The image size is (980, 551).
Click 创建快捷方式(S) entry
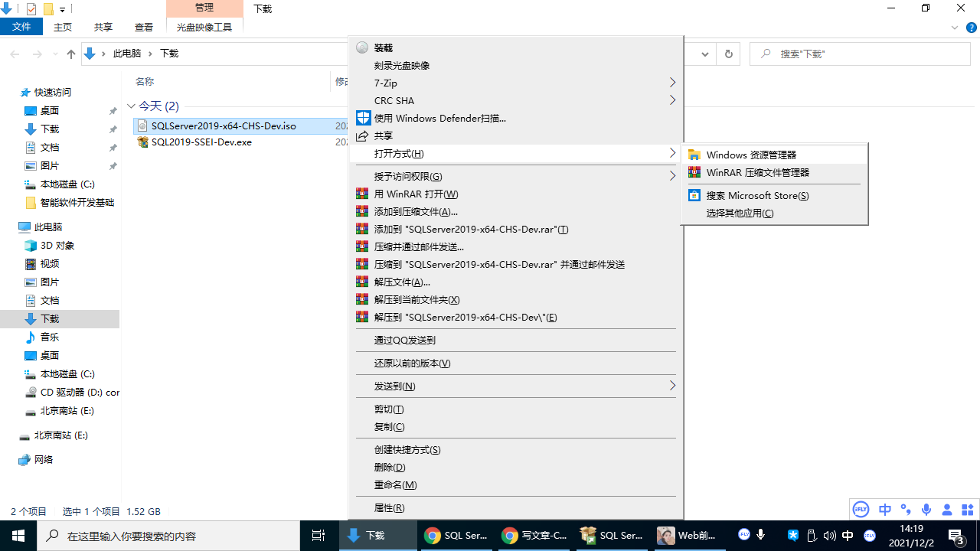click(516, 449)
